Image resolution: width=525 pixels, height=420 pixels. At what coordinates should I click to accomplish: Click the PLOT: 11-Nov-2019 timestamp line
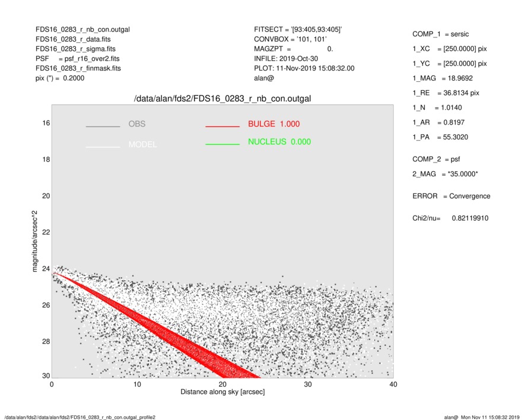[304, 68]
